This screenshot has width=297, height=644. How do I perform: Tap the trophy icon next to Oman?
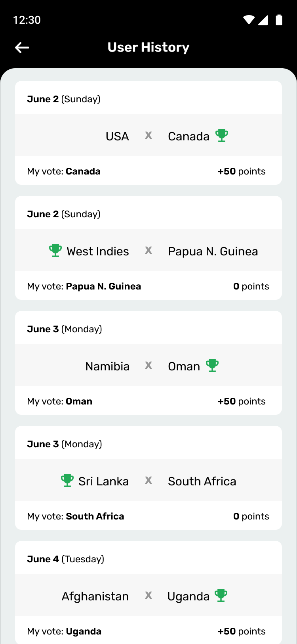pos(212,366)
